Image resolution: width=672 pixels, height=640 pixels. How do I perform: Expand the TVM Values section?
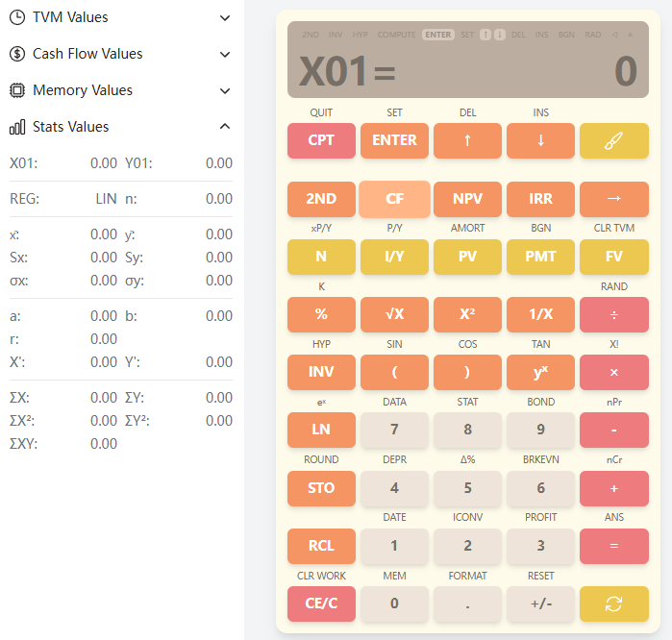coord(120,17)
